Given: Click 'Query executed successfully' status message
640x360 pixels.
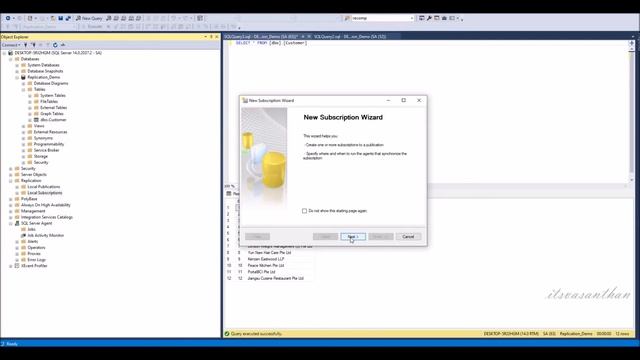Looking at the screenshot, I should pos(256,334).
